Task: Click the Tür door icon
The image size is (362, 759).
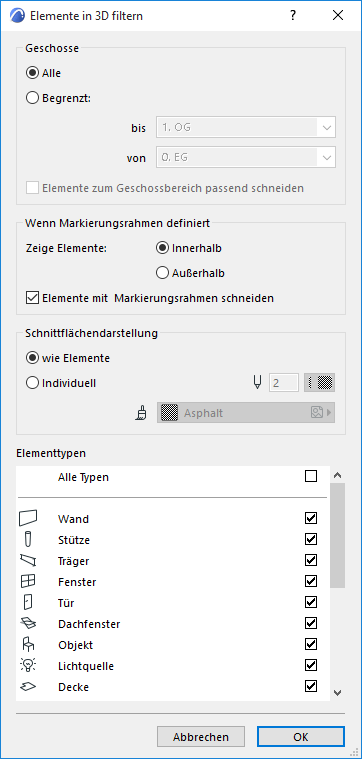Action: [28, 603]
